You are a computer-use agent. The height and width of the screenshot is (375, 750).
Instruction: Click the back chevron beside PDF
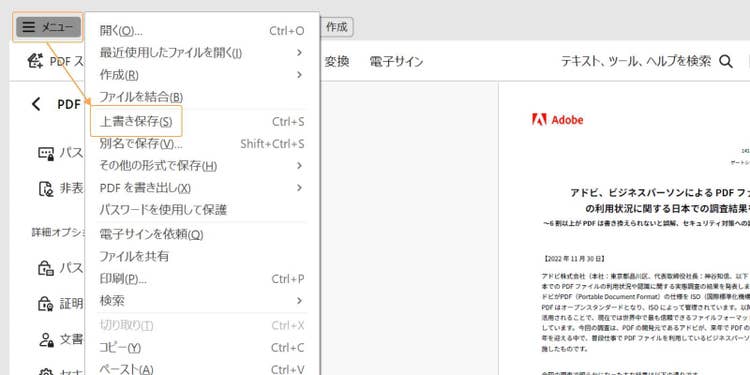click(x=36, y=104)
